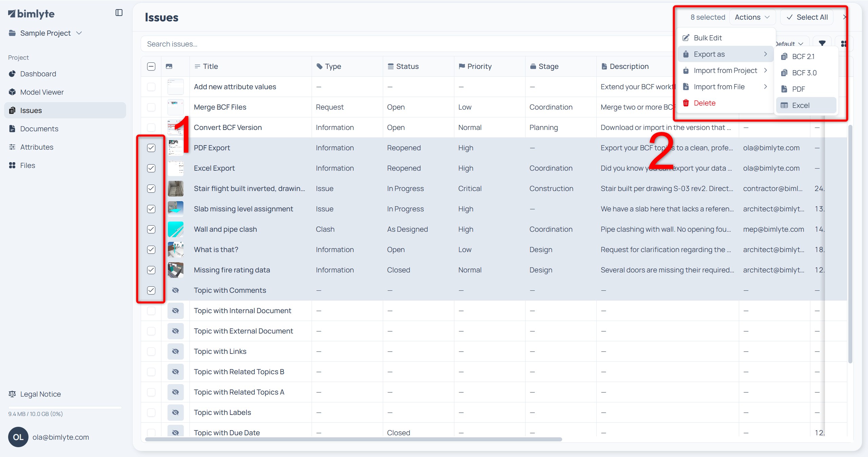Open the Attributes section
The width and height of the screenshot is (868, 457).
click(65, 147)
